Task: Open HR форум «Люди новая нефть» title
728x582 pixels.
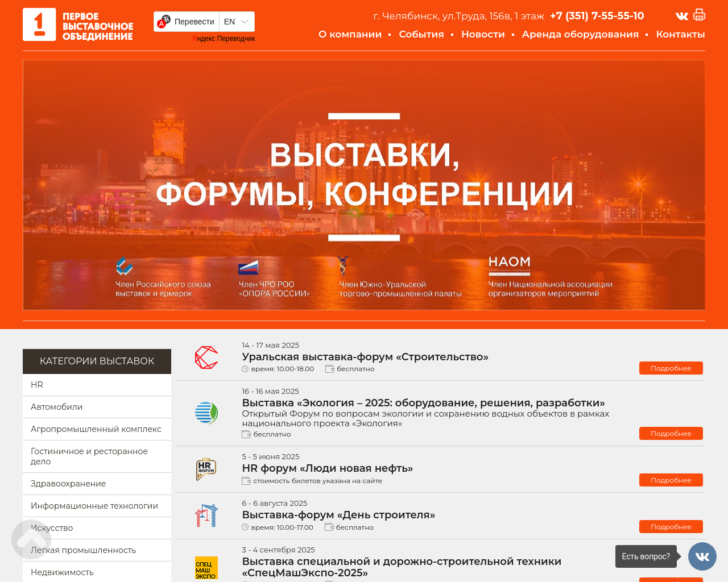Action: coord(328,468)
